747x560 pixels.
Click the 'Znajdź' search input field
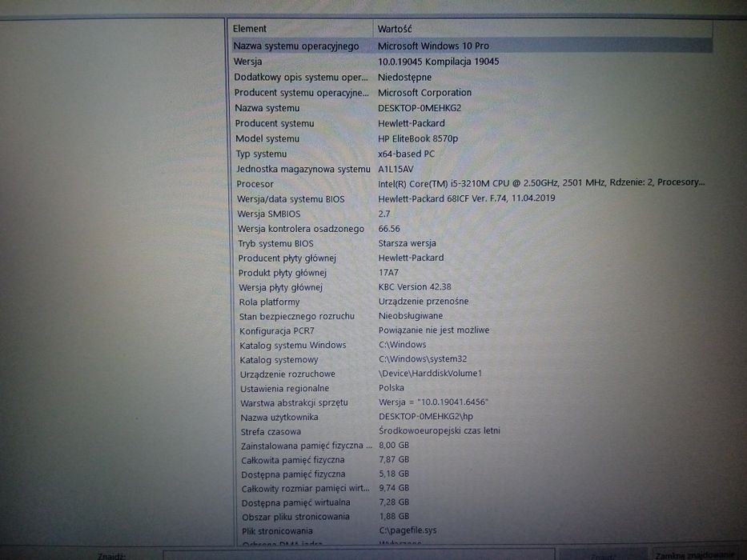coord(359,555)
